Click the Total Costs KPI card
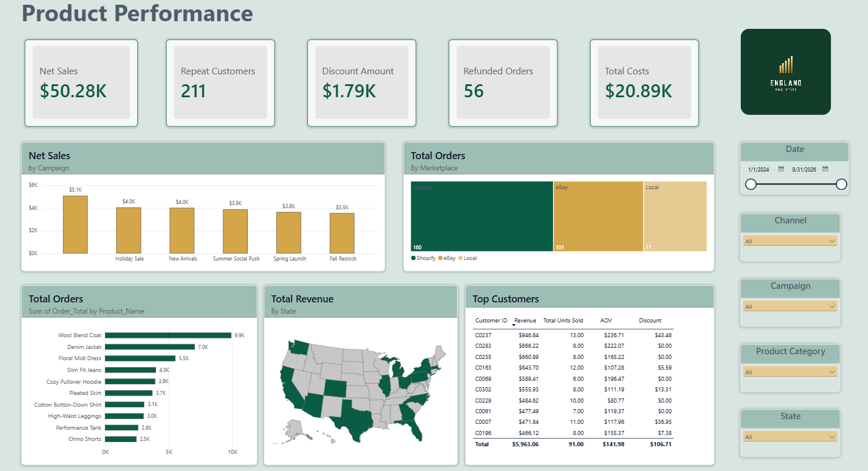The height and width of the screenshot is (471, 868). (x=644, y=83)
